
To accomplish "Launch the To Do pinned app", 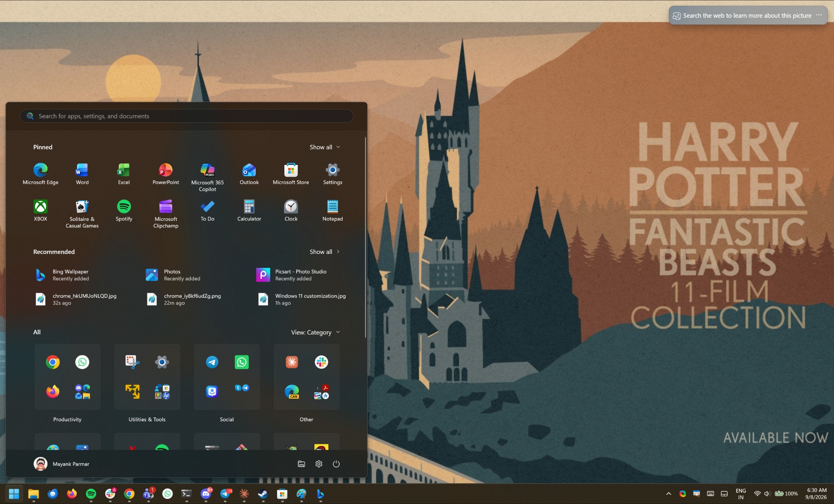I will [207, 210].
